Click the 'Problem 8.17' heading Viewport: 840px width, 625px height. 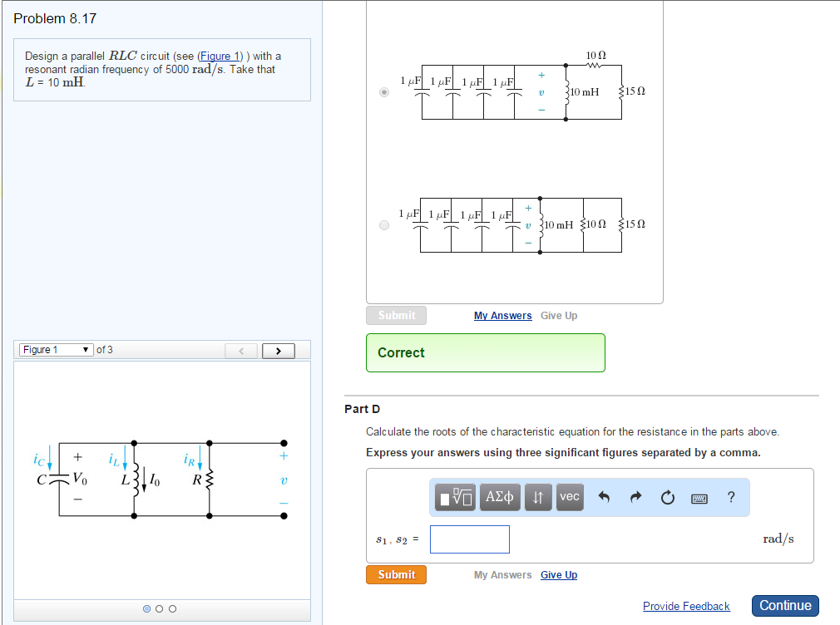pyautogui.click(x=55, y=19)
